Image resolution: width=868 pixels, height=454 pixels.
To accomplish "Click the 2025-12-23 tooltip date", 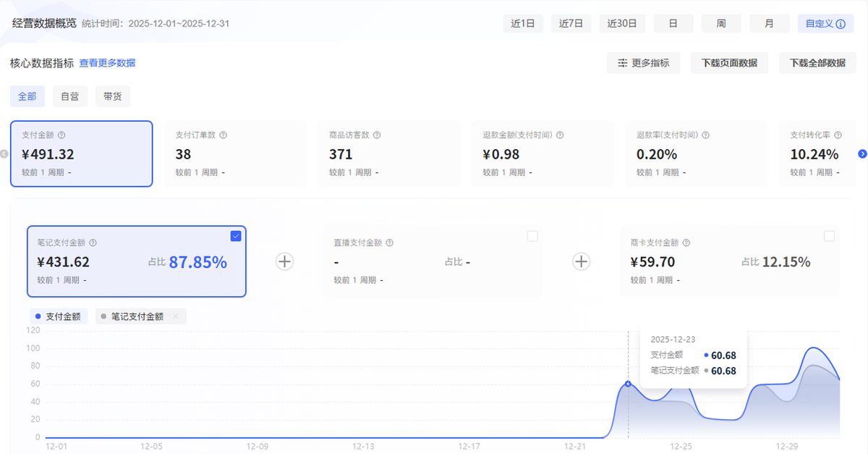I will 673,339.
